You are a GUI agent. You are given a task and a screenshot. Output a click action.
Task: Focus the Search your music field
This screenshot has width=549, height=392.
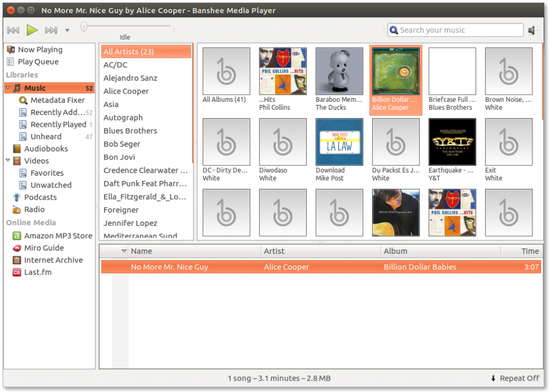click(455, 30)
